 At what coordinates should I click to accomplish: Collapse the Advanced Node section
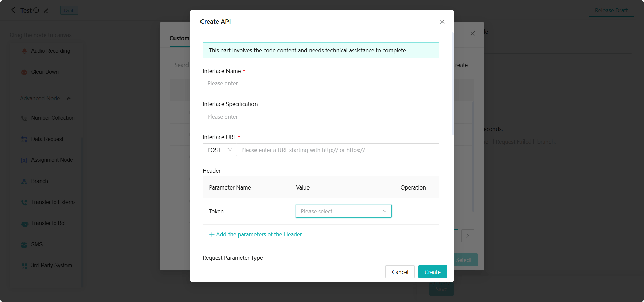(x=69, y=98)
